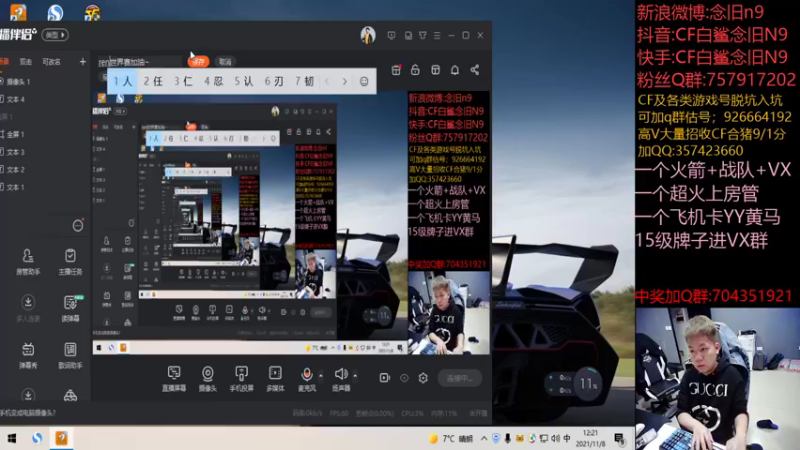This screenshot has width=800, height=450.
Task: Expand the speaker options arrow
Action: coord(355,376)
